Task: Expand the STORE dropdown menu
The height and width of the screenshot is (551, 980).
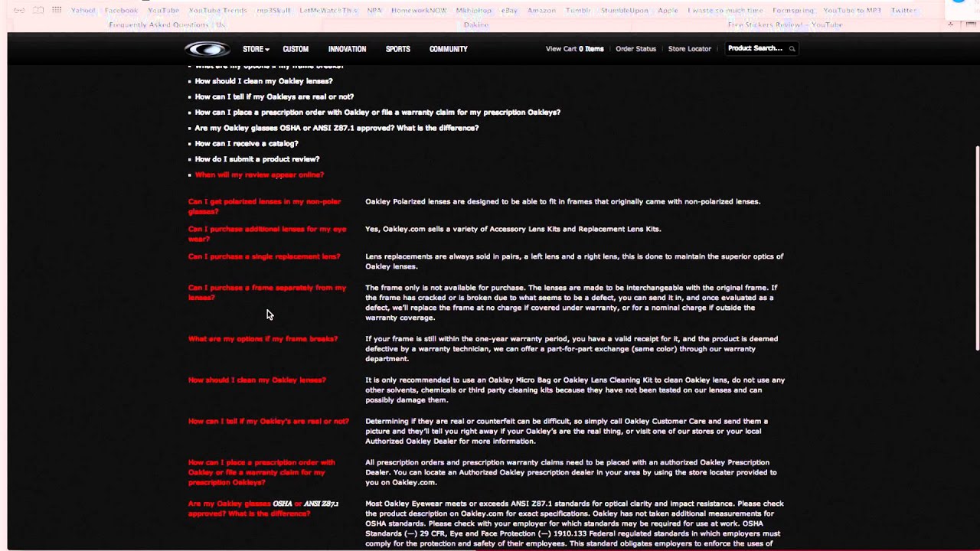Action: 256,49
